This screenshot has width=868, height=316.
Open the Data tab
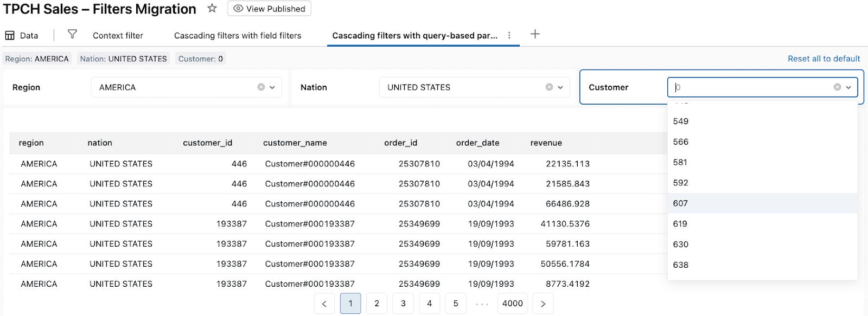pos(22,35)
